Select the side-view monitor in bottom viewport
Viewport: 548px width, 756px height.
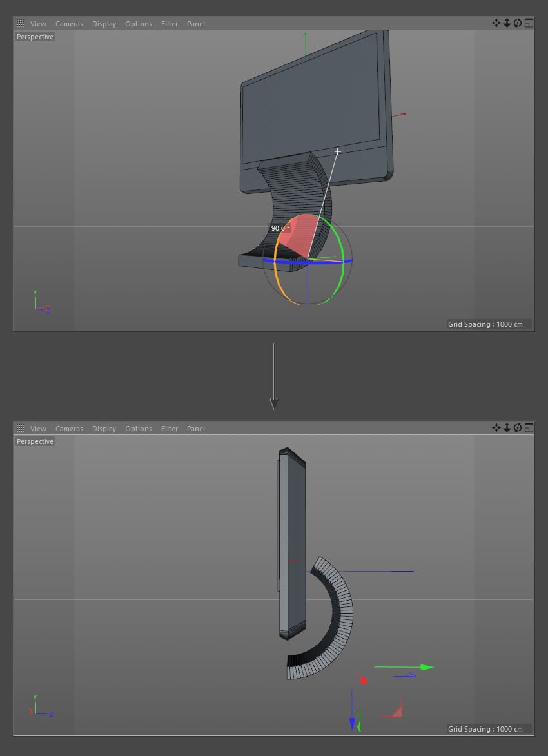tap(292, 544)
